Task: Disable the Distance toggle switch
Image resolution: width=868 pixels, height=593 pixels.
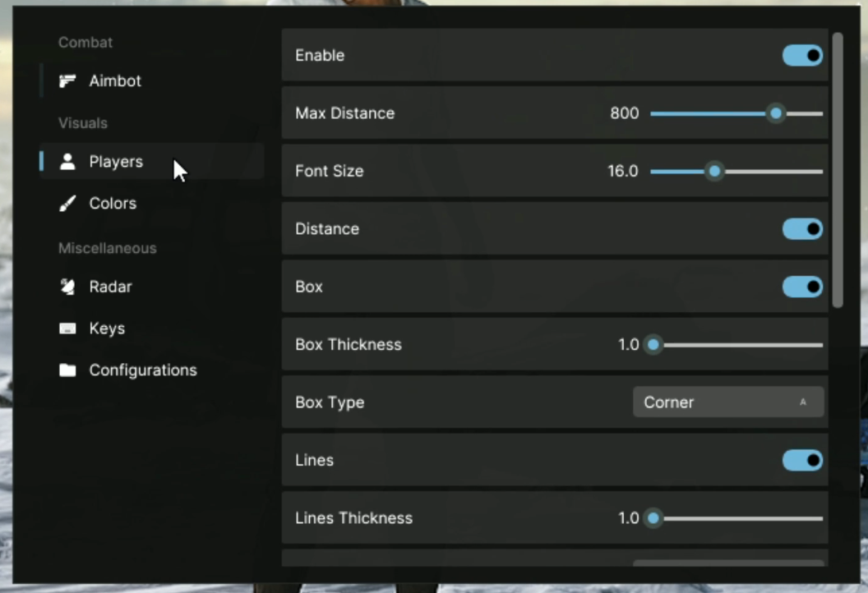Action: (x=802, y=229)
